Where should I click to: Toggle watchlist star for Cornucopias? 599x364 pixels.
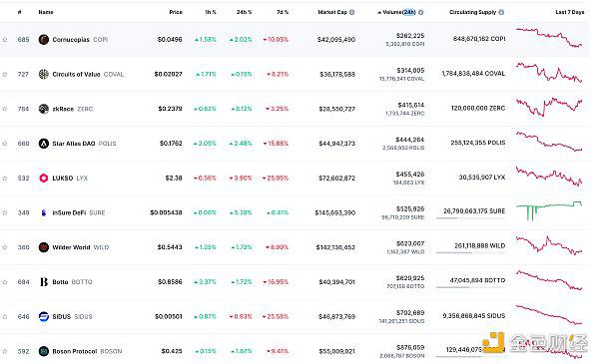point(5,40)
